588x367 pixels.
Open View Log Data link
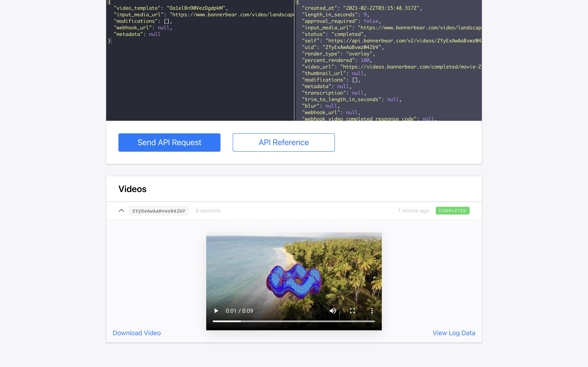[x=454, y=333]
